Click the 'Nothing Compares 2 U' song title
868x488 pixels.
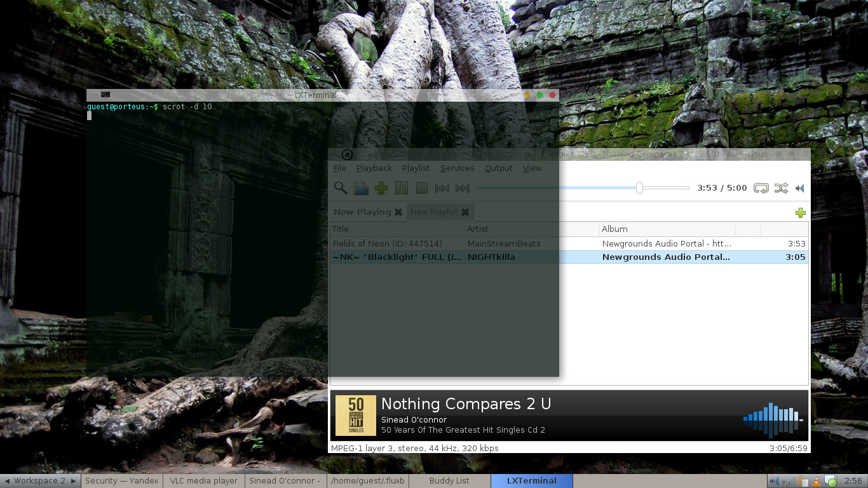click(466, 403)
